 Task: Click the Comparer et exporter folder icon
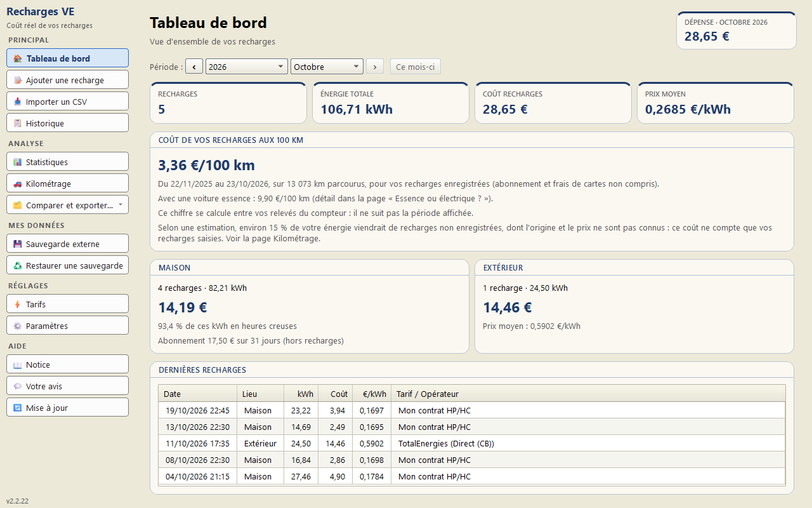(18, 205)
